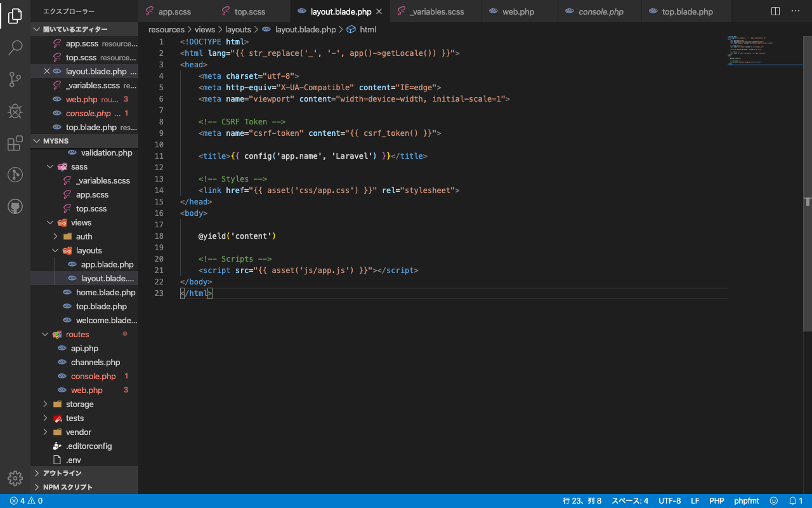The width and height of the screenshot is (812, 508).
Task: Expand the NPM Scripts section
Action: [84, 487]
